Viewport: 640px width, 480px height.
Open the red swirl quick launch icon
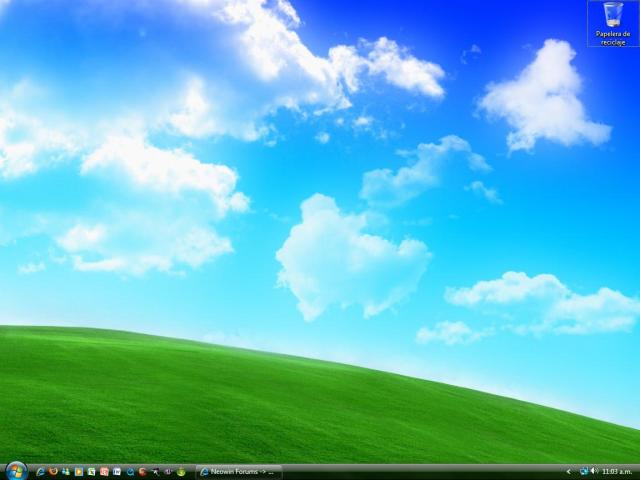coord(142,472)
